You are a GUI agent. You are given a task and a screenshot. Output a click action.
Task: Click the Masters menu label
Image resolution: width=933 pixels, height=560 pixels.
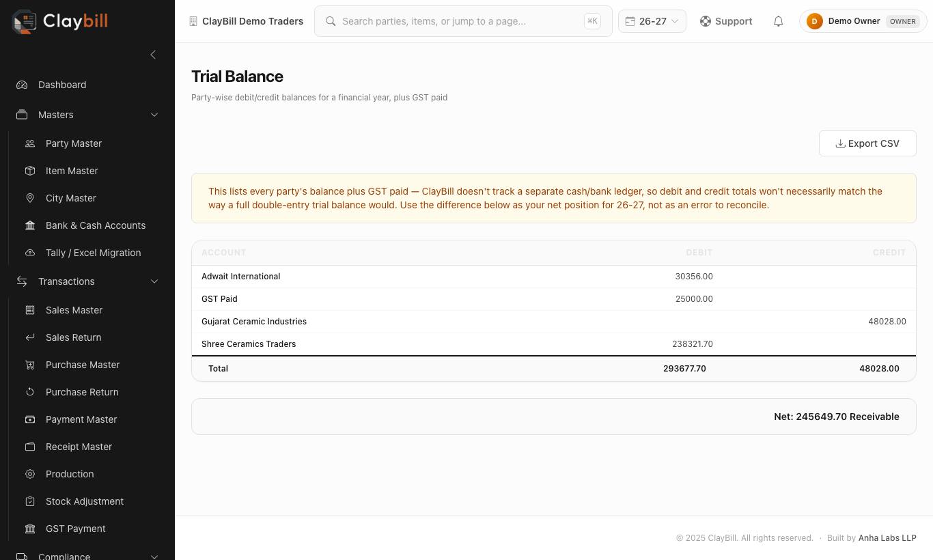[x=55, y=115]
